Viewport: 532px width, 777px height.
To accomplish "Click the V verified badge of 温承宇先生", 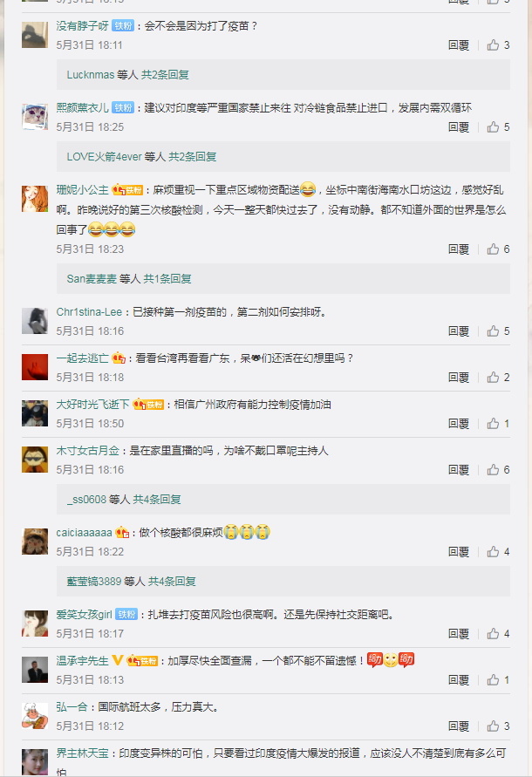I will [118, 660].
